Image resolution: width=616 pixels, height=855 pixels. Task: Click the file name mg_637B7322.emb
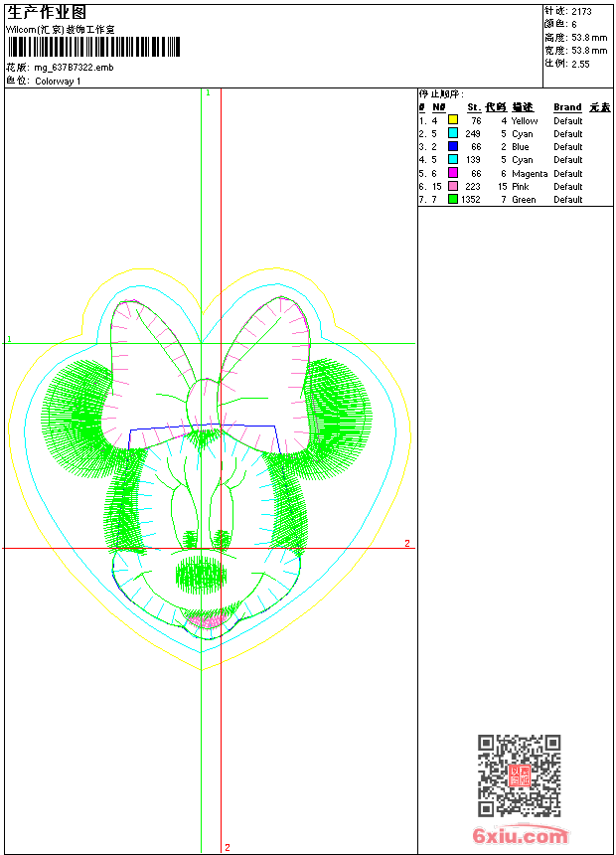(74, 68)
